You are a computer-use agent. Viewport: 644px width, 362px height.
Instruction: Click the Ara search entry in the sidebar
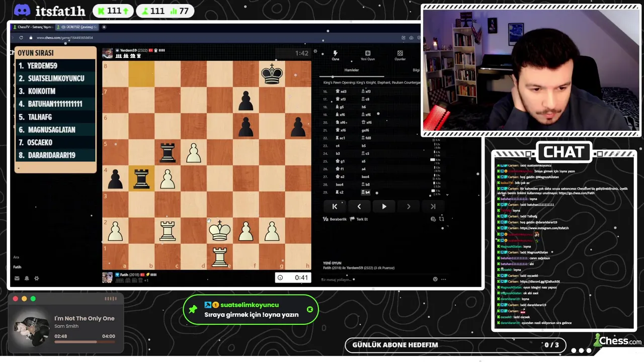coord(16,257)
